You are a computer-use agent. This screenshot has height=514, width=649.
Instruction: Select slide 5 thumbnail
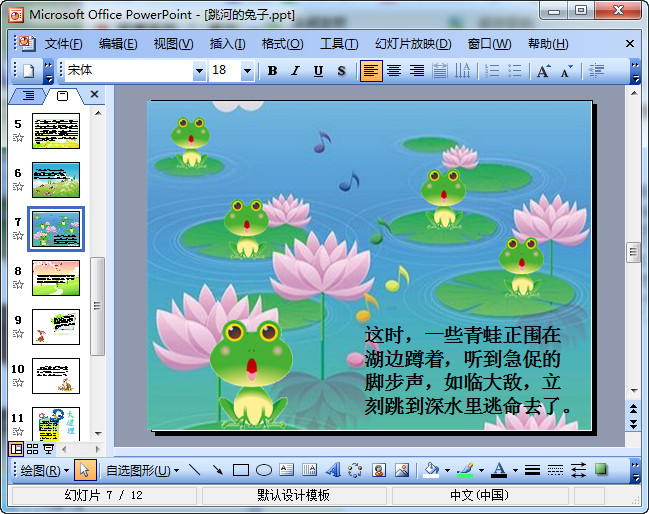click(56, 131)
